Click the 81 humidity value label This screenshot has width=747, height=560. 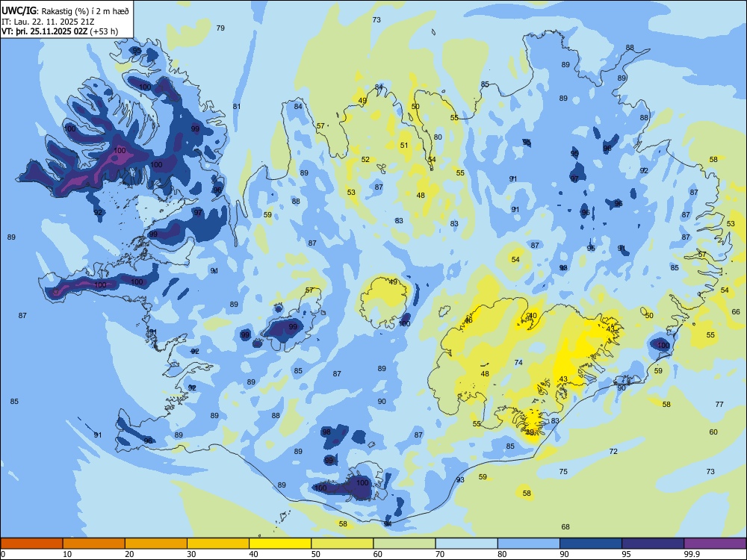click(237, 106)
